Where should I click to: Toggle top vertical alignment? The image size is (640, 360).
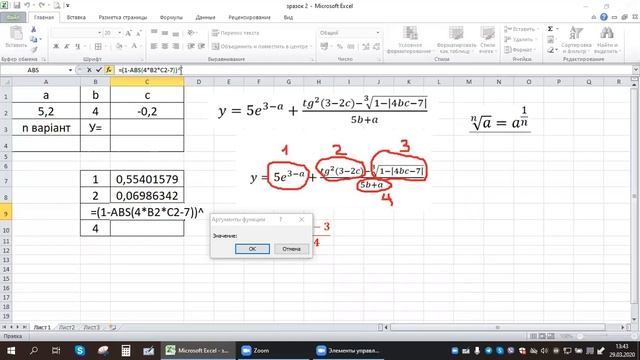point(153,32)
